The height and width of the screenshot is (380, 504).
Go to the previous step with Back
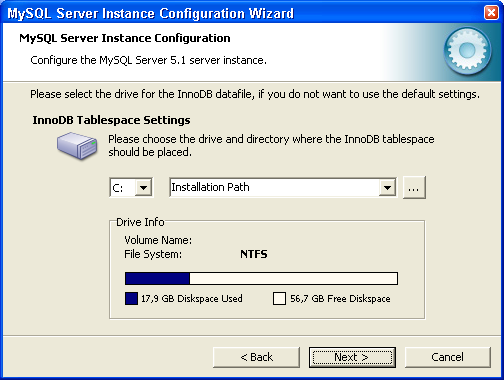coord(256,357)
